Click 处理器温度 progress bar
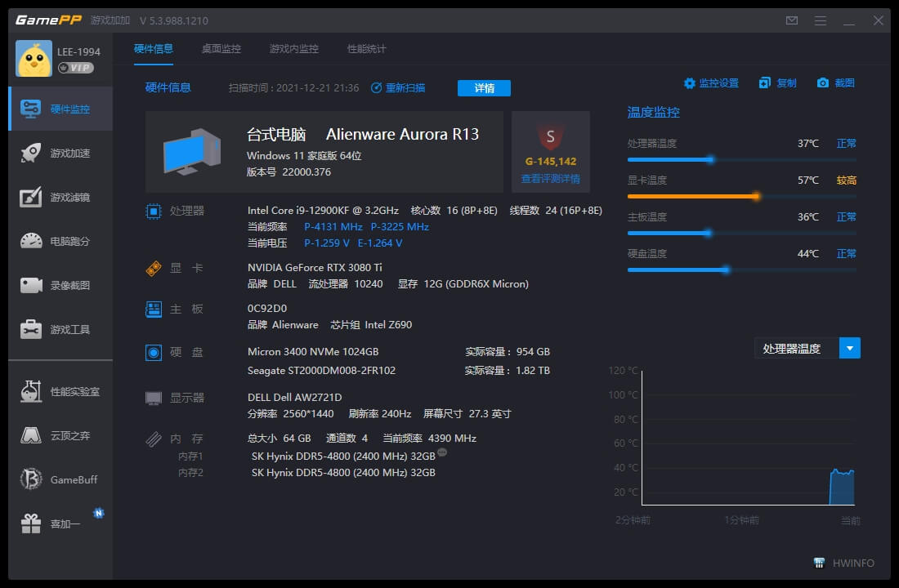Screen dimensions: 899x588 point(742,160)
